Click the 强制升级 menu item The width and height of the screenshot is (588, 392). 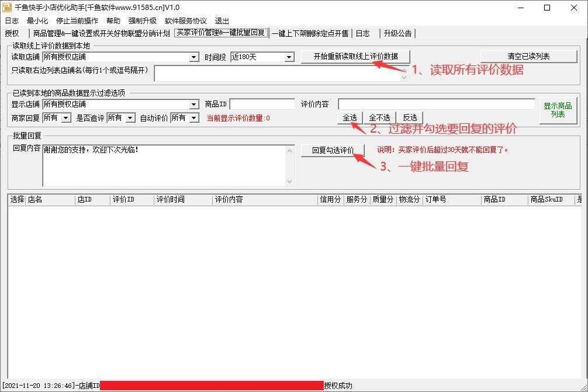[143, 20]
